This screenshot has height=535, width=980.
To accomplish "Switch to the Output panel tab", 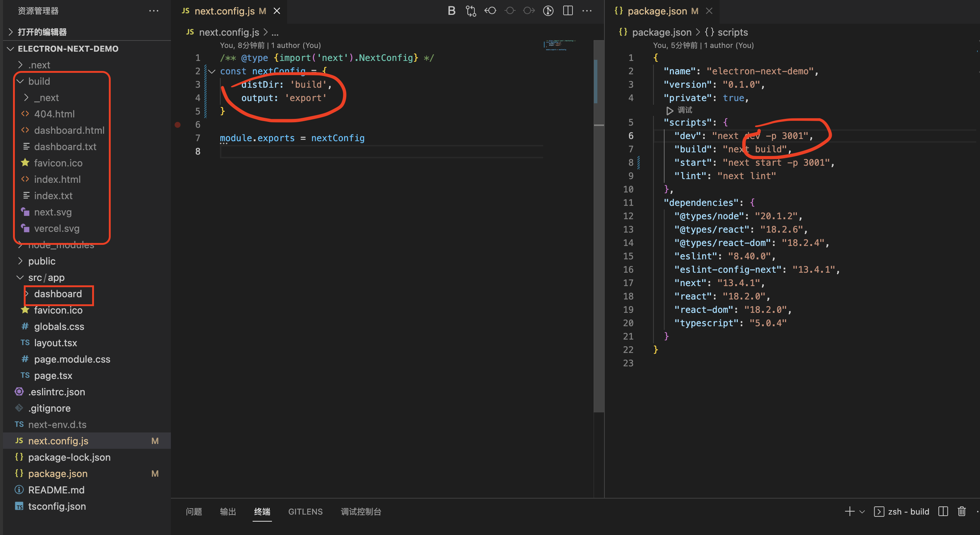I will tap(228, 512).
